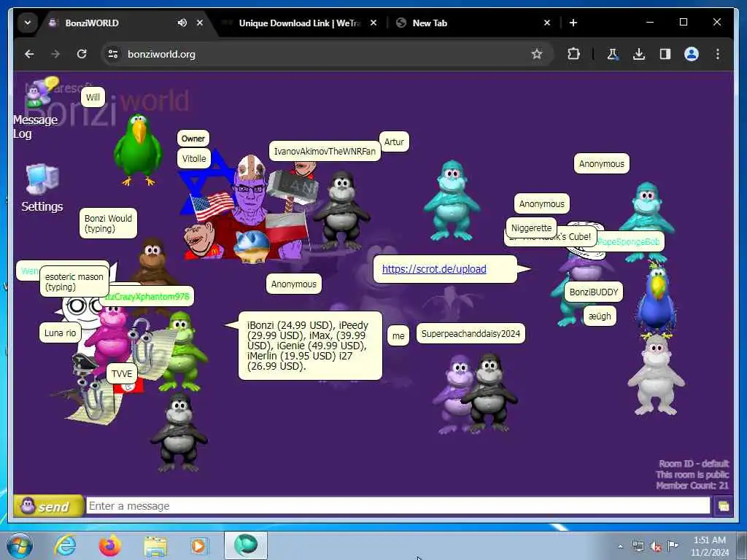Click the lone black gorilla near the send bar
This screenshot has width=747, height=560.
click(x=179, y=432)
